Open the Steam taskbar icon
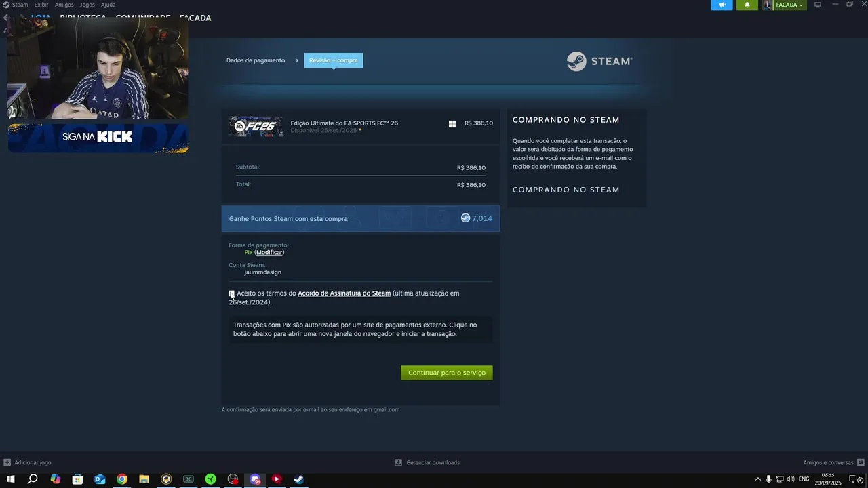 coord(298,479)
